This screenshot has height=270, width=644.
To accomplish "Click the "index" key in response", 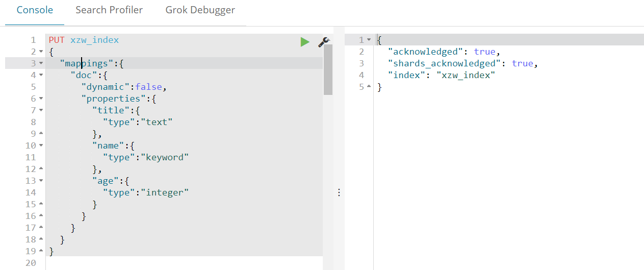I will 406,75.
